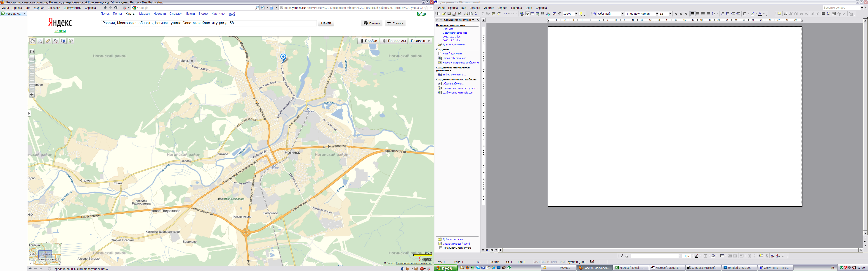Viewport: 868px width, 271px height.
Task: Open the font size 12 dropdown
Action: click(x=670, y=14)
